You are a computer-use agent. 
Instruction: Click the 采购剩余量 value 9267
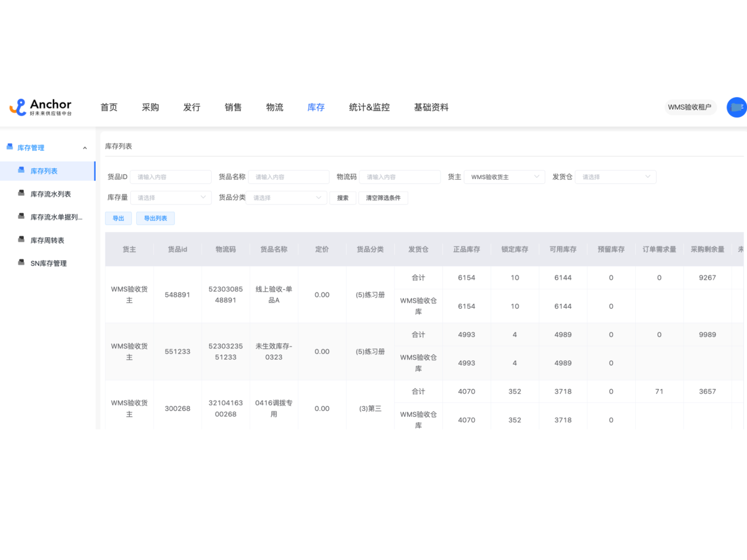[707, 278]
